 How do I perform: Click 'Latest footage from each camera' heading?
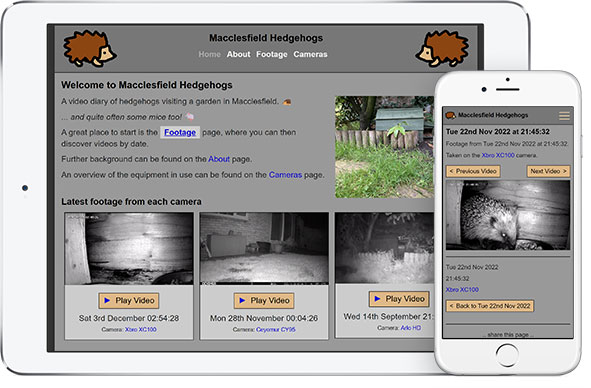[131, 202]
